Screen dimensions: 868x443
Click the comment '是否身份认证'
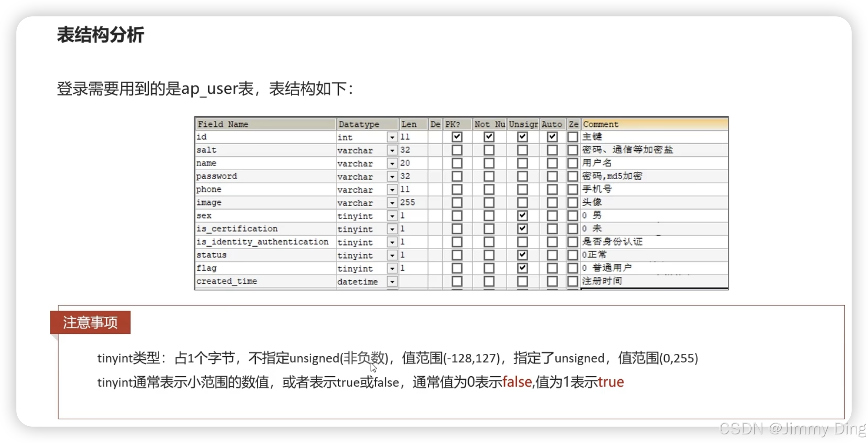click(612, 242)
